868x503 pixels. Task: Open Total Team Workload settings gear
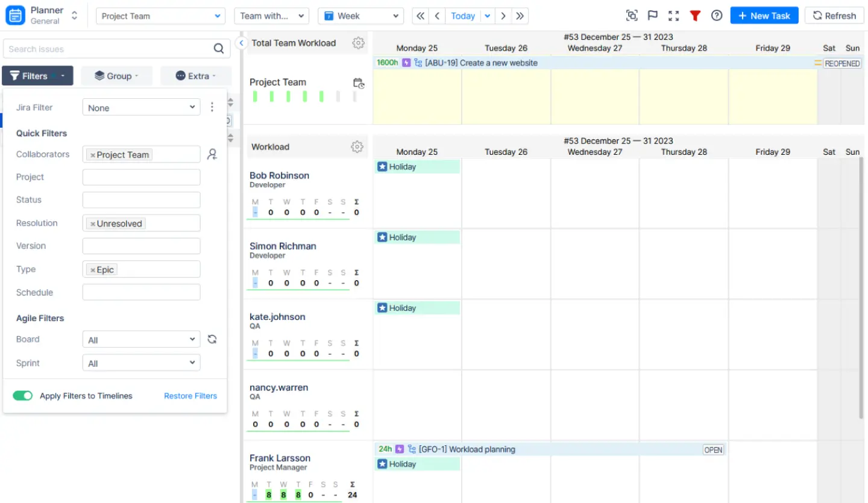[x=358, y=43]
